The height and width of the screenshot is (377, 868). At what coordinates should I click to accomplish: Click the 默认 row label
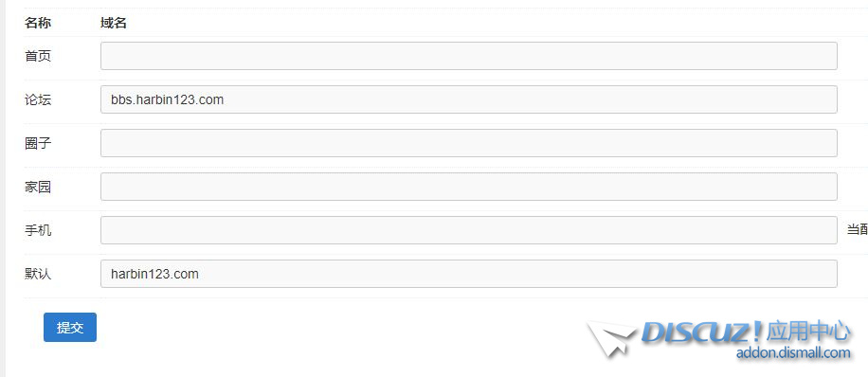38,274
